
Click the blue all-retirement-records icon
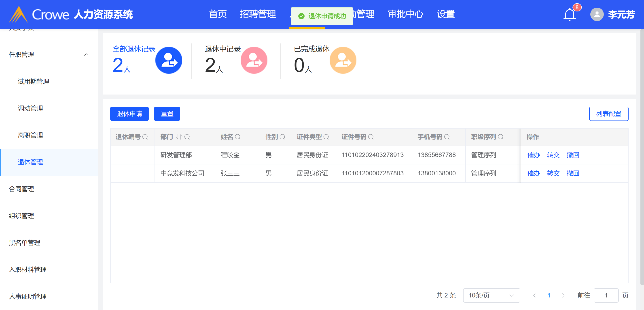pyautogui.click(x=169, y=60)
